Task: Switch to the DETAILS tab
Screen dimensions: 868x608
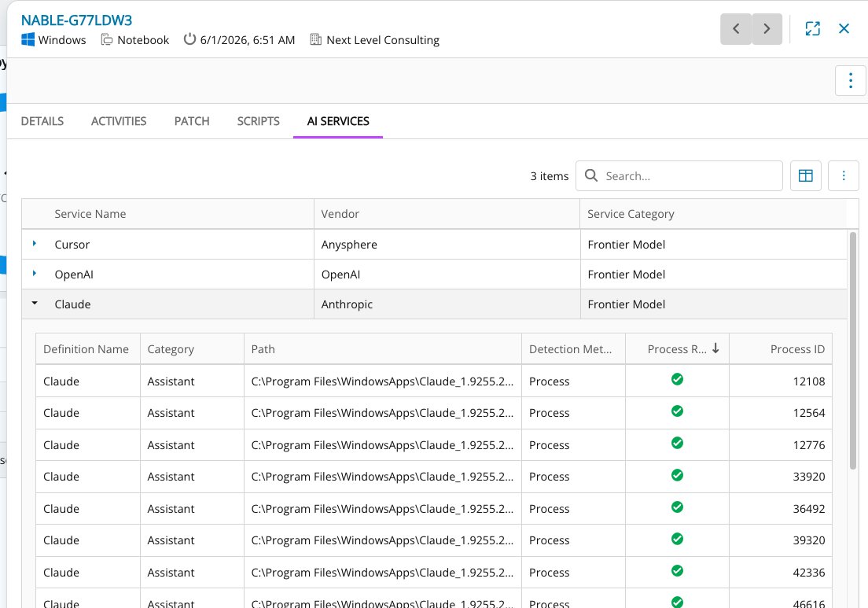Action: 42,121
